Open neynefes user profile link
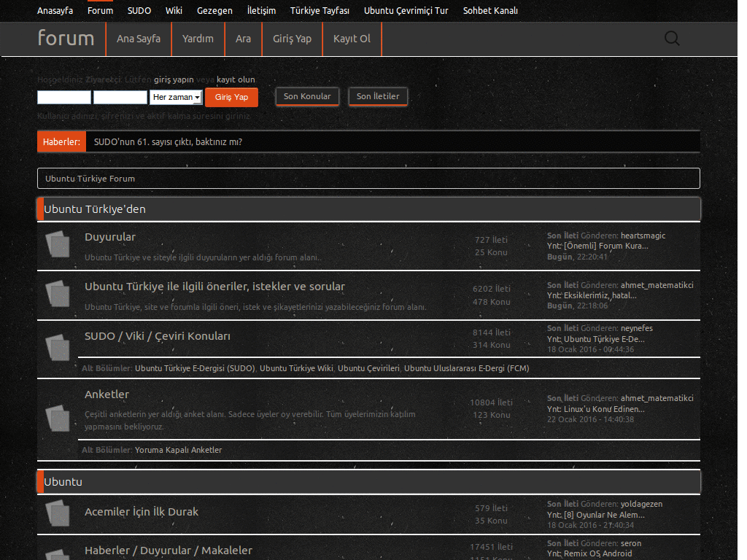The width and height of the screenshot is (747, 560). point(637,328)
